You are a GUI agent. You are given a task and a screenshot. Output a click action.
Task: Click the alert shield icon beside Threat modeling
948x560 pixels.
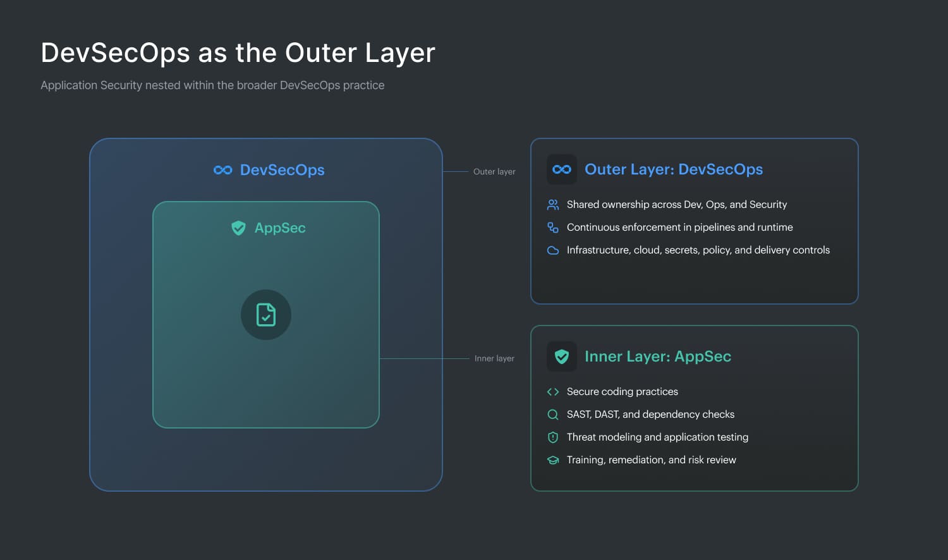pyautogui.click(x=553, y=437)
